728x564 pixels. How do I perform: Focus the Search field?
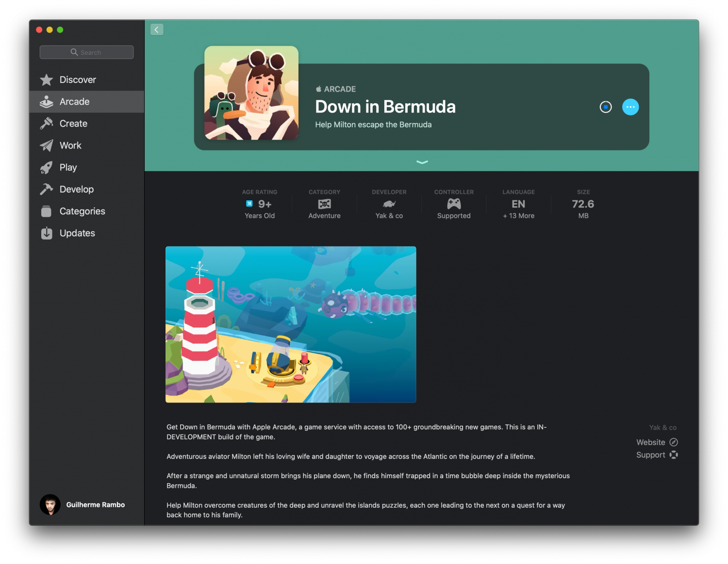point(87,52)
